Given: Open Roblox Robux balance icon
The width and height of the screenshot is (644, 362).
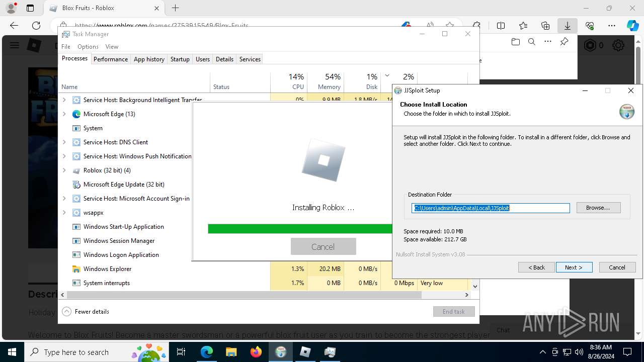Looking at the screenshot, I should pyautogui.click(x=590, y=46).
